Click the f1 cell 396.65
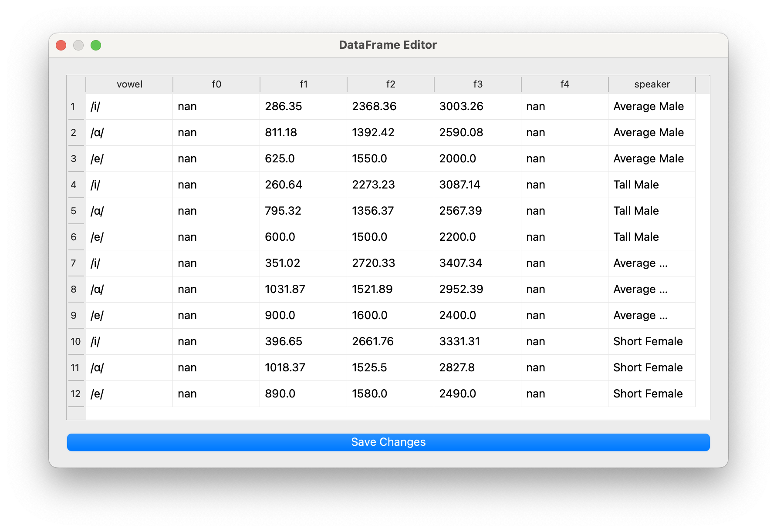The height and width of the screenshot is (532, 777). point(304,342)
